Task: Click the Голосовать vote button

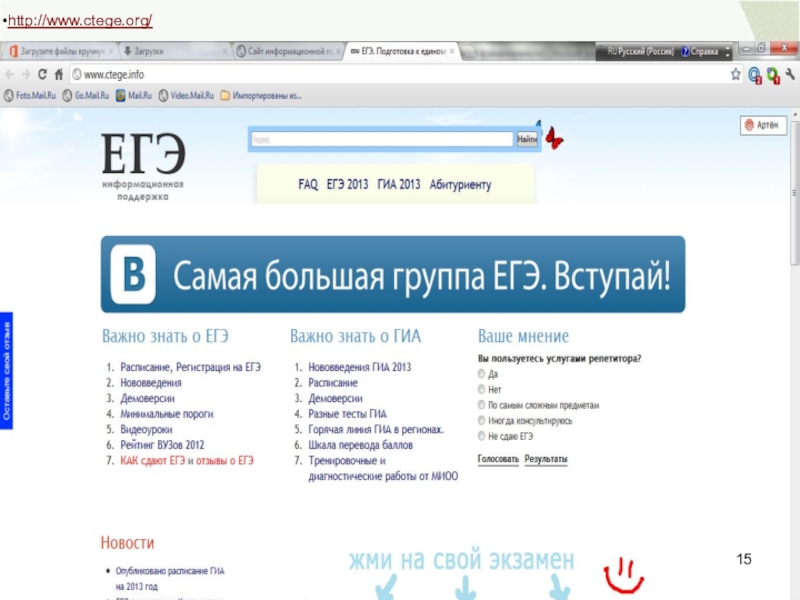Action: (498, 459)
